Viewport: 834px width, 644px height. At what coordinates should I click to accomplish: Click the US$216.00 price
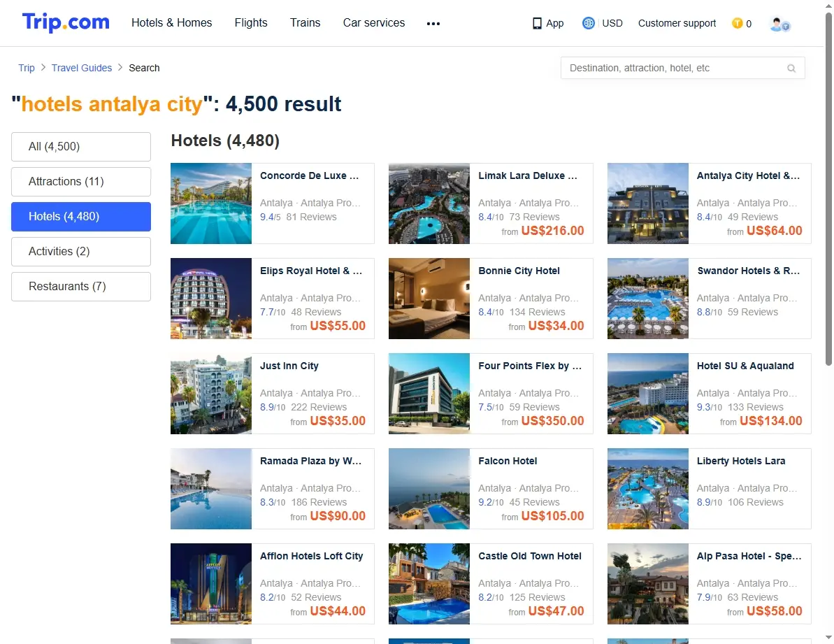click(553, 231)
